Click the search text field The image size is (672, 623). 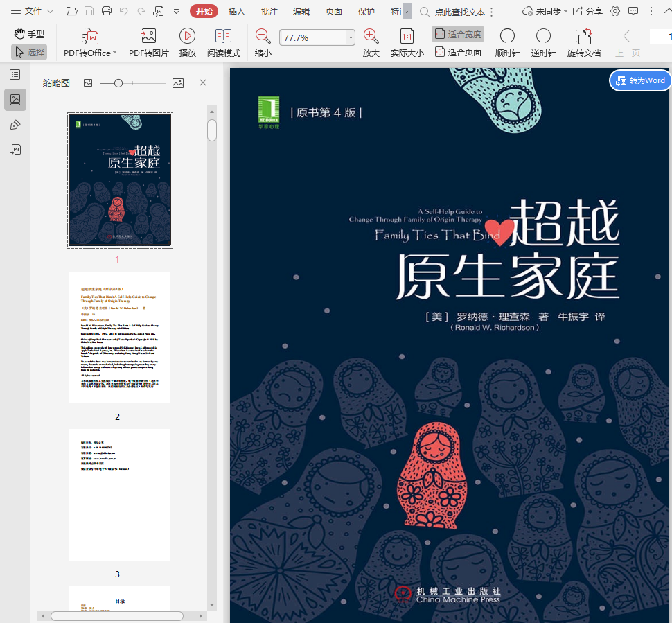coord(460,12)
